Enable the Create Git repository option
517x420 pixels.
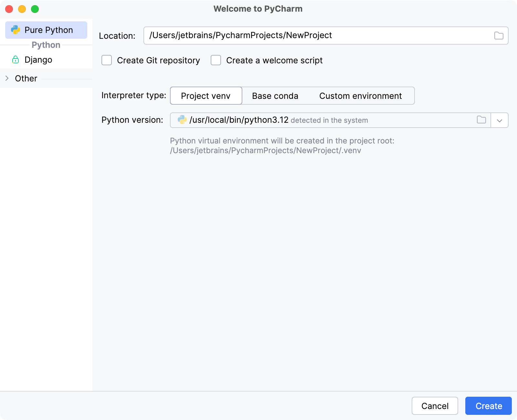pos(107,60)
